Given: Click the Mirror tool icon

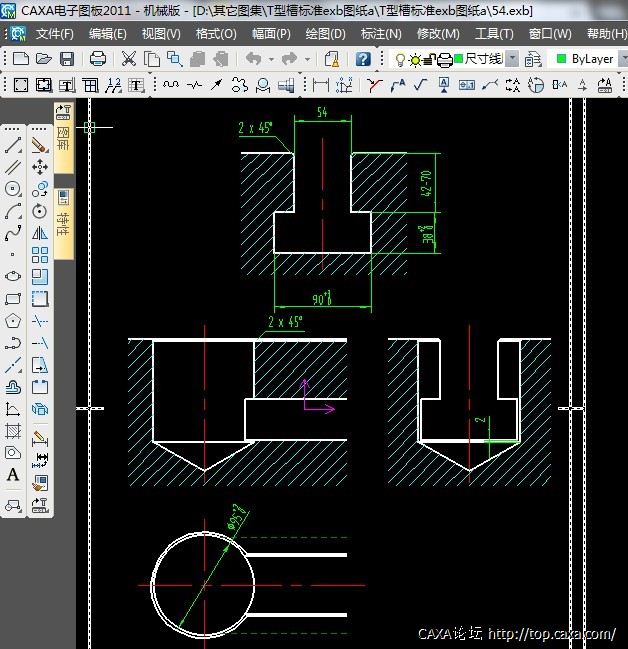Looking at the screenshot, I should 40,233.
